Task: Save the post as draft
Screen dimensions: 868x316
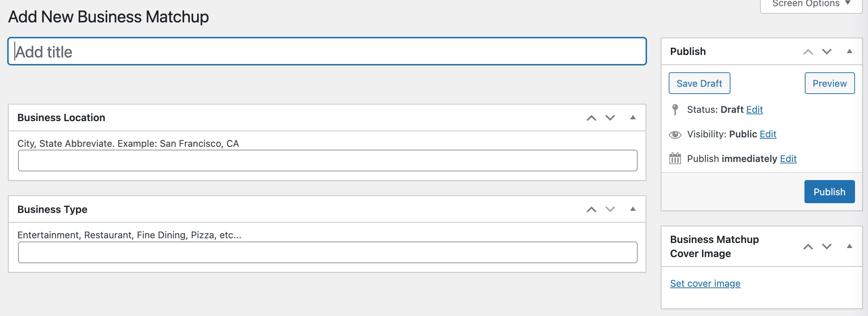Action: click(699, 83)
